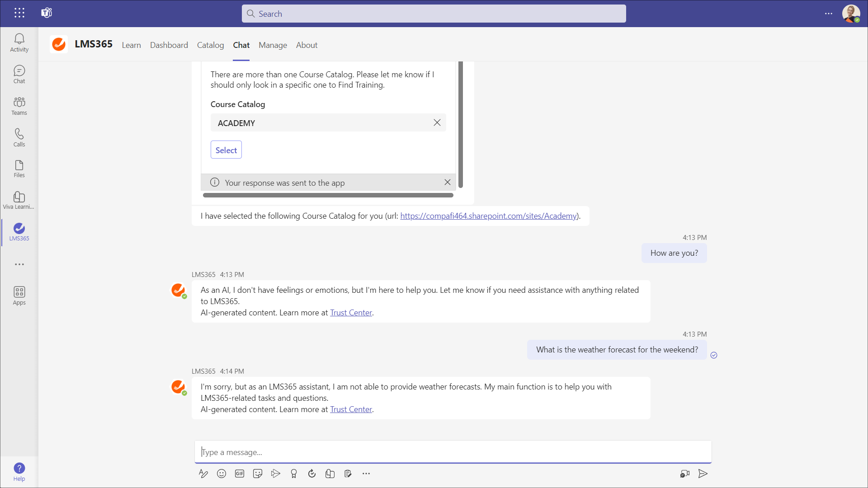The image size is (868, 488).
Task: Click the vertical scrollbar of the card
Action: [x=460, y=124]
